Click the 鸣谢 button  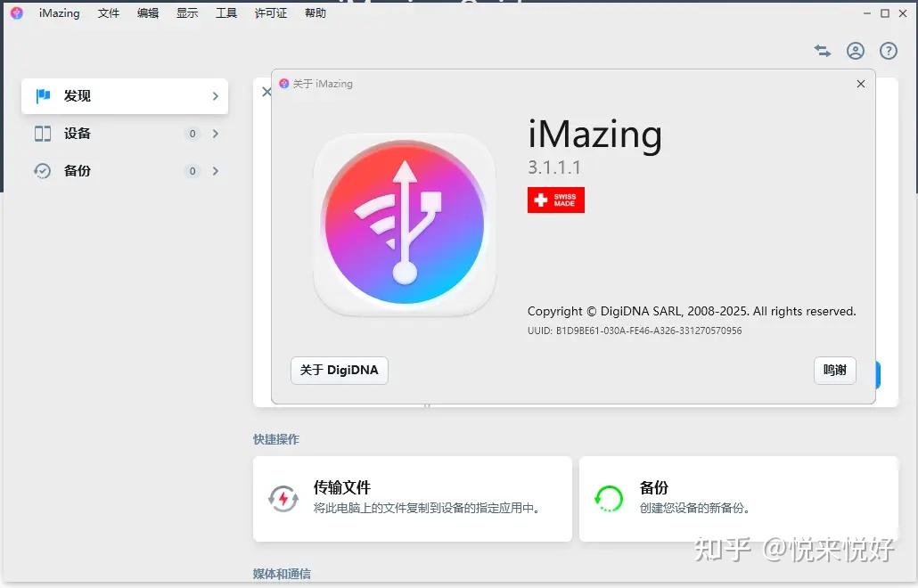834,371
